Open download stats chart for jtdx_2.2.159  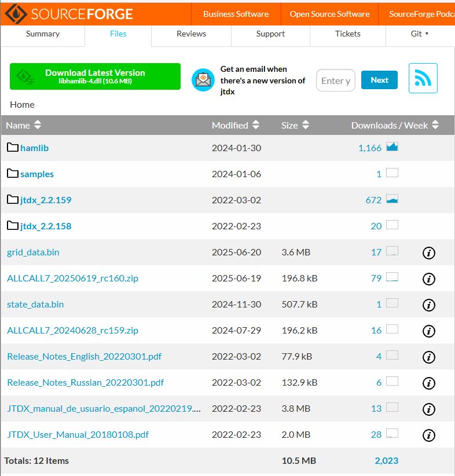click(x=392, y=199)
